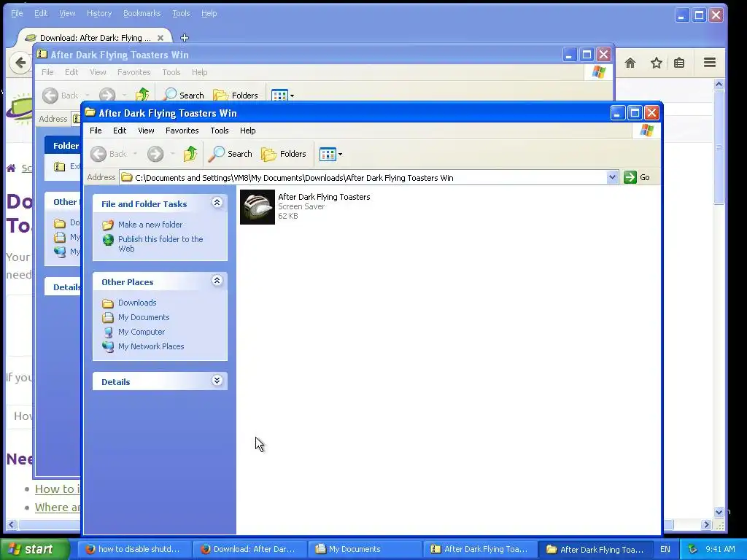Click Firefox vertical scrollbar down arrow

coord(719,513)
